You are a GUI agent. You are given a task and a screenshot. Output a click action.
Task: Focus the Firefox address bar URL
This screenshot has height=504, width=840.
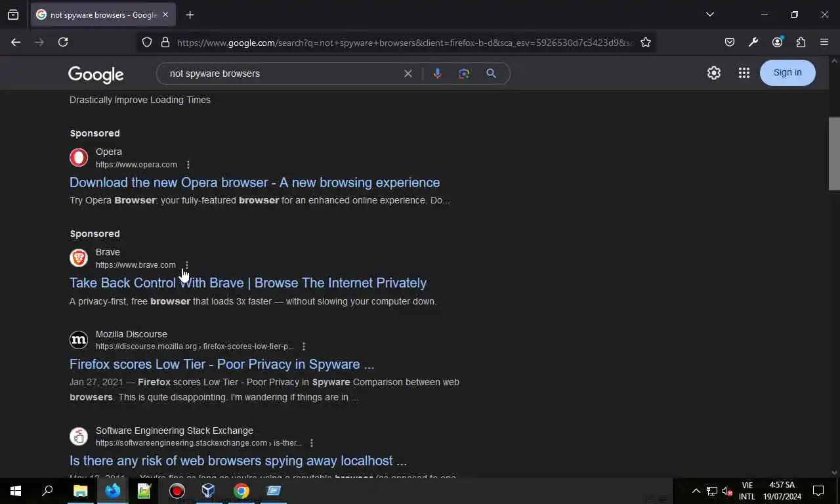(405, 43)
